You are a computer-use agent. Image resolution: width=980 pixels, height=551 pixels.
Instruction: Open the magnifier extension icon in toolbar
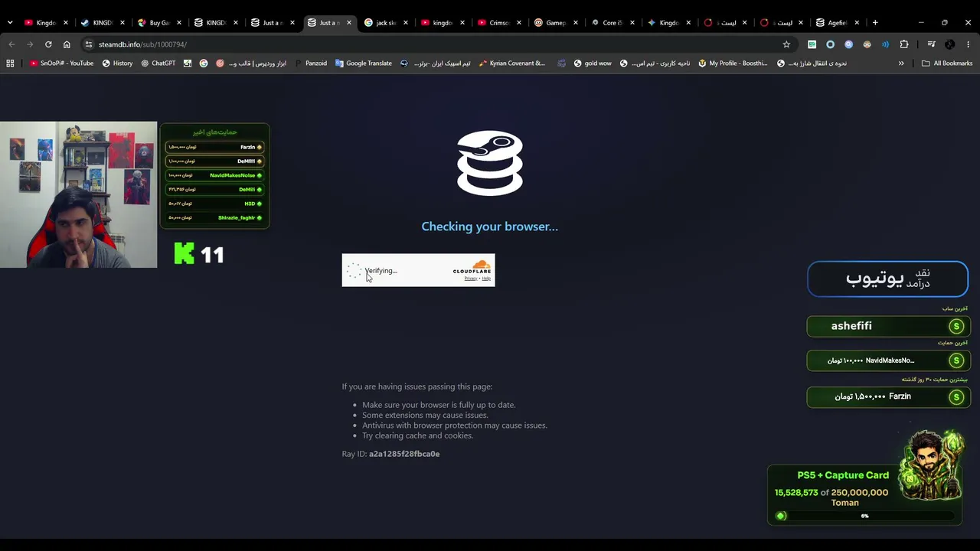coord(848,44)
